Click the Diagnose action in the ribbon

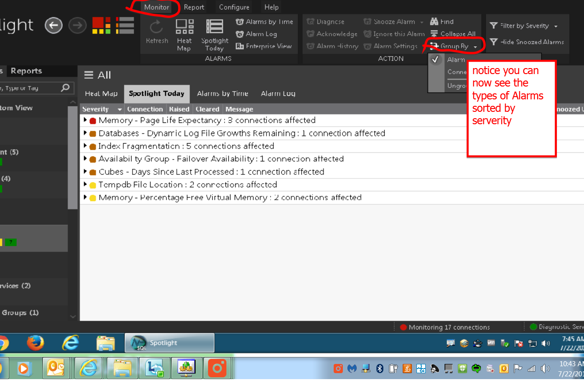tap(325, 22)
